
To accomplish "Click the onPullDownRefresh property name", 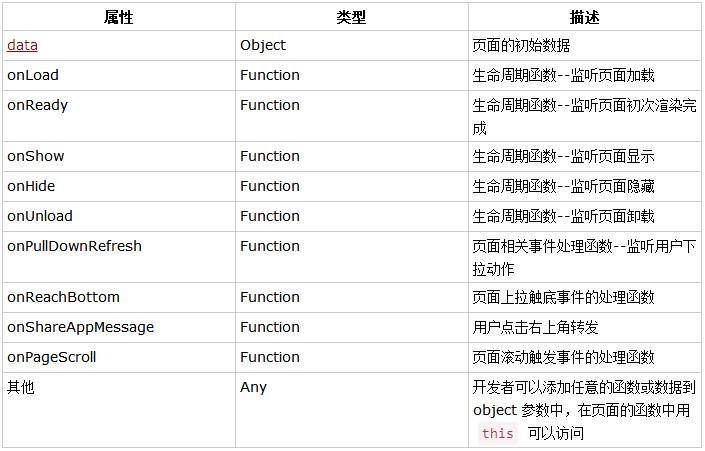I will [74, 246].
